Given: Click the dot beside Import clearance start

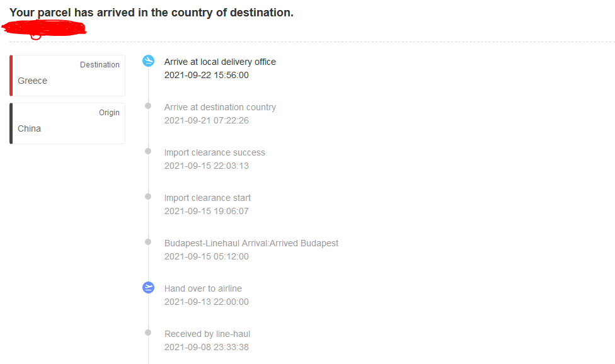Looking at the screenshot, I should click(148, 196).
